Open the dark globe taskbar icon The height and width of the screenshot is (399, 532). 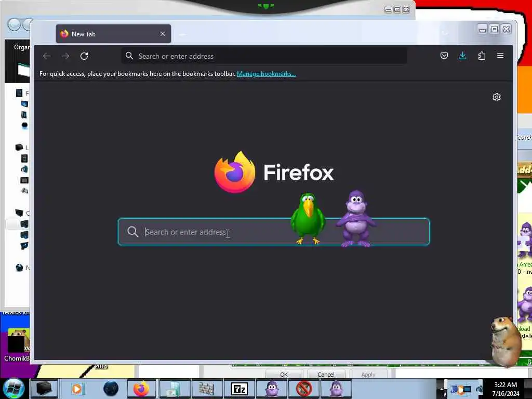111,389
